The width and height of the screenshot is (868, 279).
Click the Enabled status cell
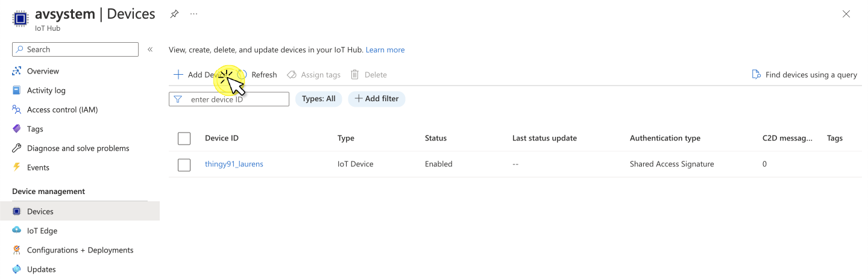[x=438, y=164]
